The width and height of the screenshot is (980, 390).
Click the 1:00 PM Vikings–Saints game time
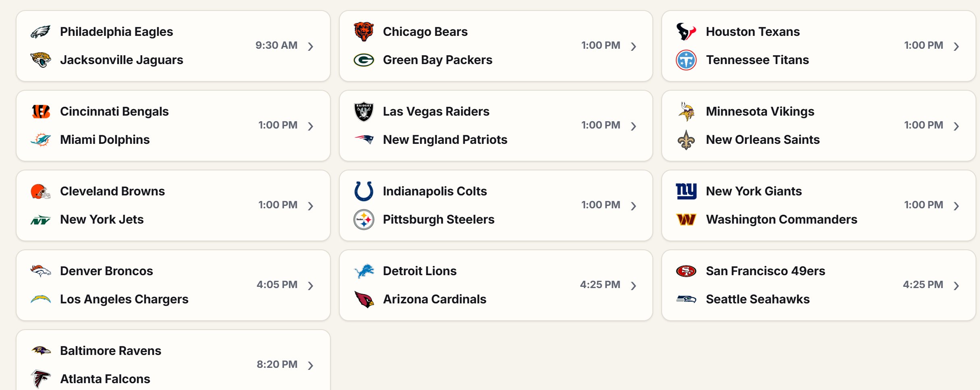click(x=924, y=125)
